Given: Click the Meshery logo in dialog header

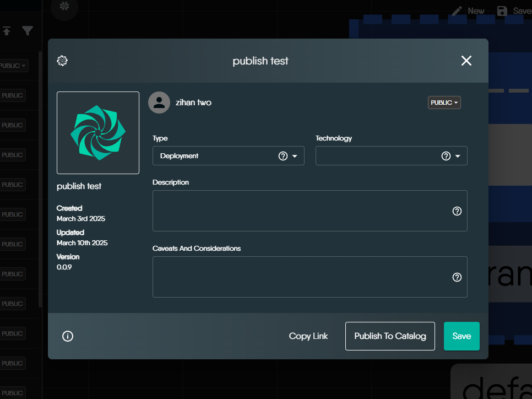Looking at the screenshot, I should click(62, 61).
